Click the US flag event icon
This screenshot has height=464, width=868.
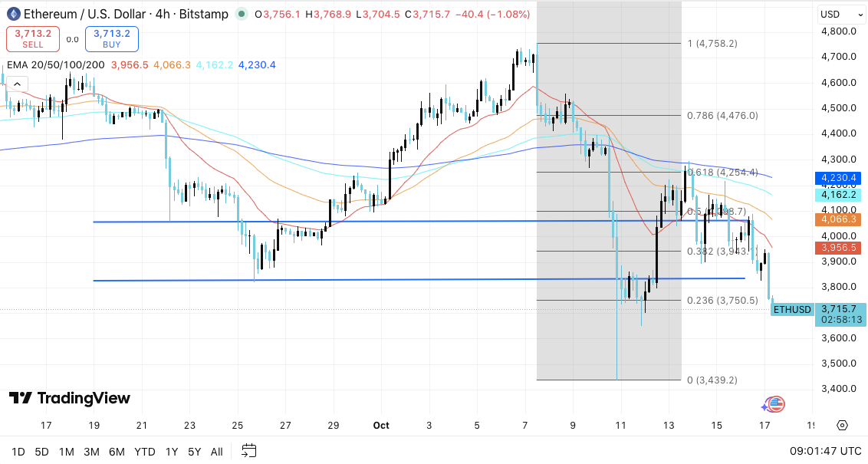pyautogui.click(x=776, y=404)
